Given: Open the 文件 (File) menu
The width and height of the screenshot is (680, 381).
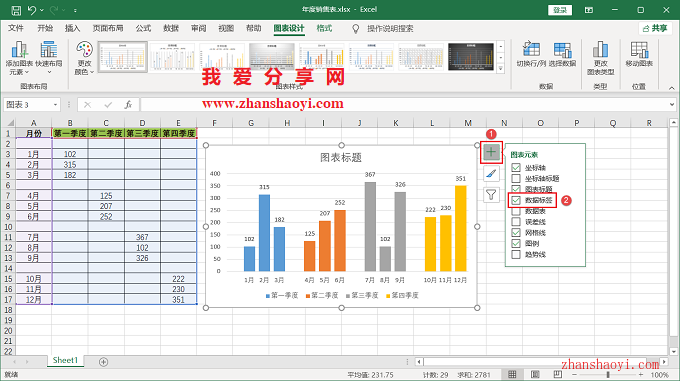Looking at the screenshot, I should [x=16, y=29].
